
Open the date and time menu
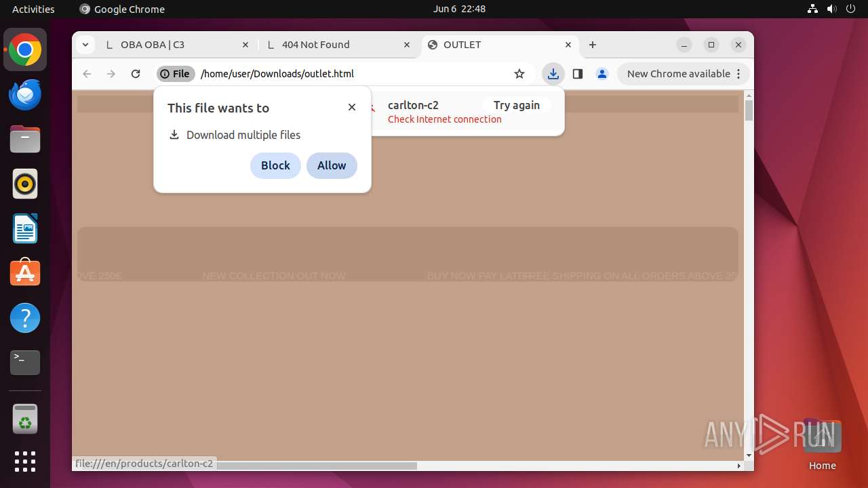[x=459, y=9]
